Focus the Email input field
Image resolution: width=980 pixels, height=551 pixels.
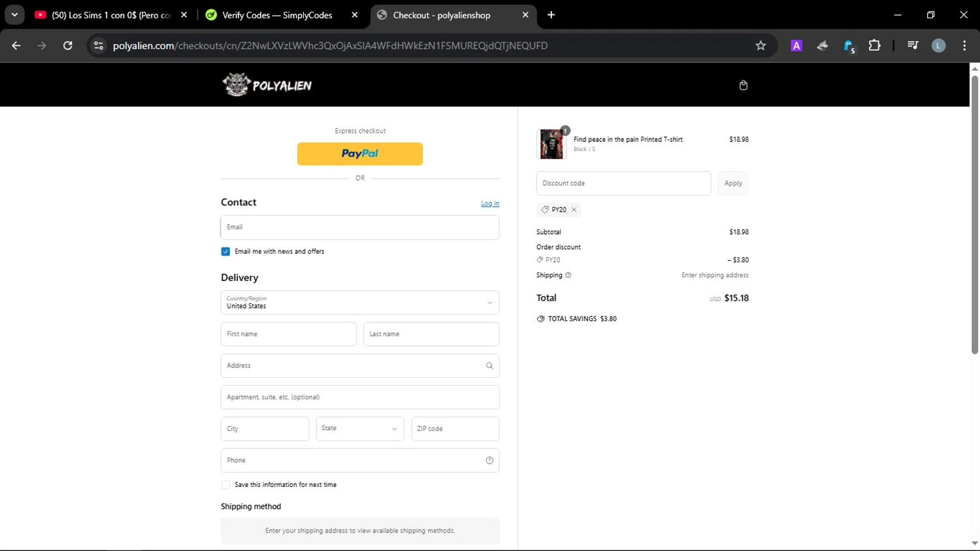pyautogui.click(x=360, y=227)
